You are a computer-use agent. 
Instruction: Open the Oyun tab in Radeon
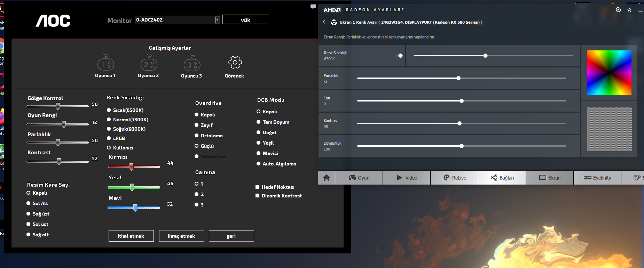pos(359,178)
